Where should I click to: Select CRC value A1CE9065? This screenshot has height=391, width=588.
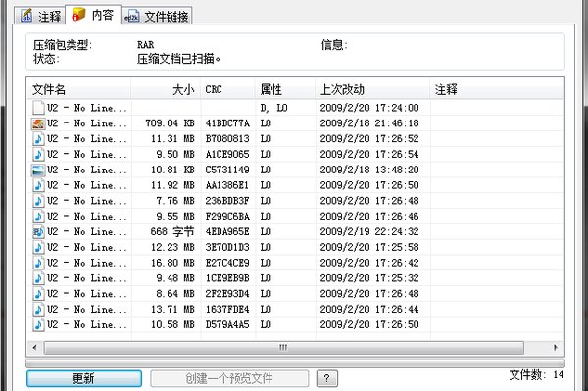point(227,154)
